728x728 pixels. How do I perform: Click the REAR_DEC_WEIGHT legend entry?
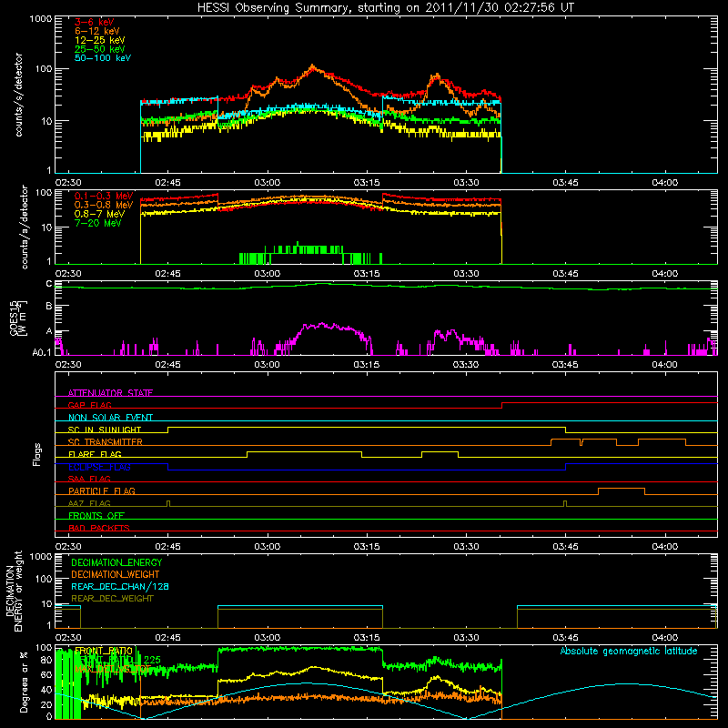coord(112,599)
